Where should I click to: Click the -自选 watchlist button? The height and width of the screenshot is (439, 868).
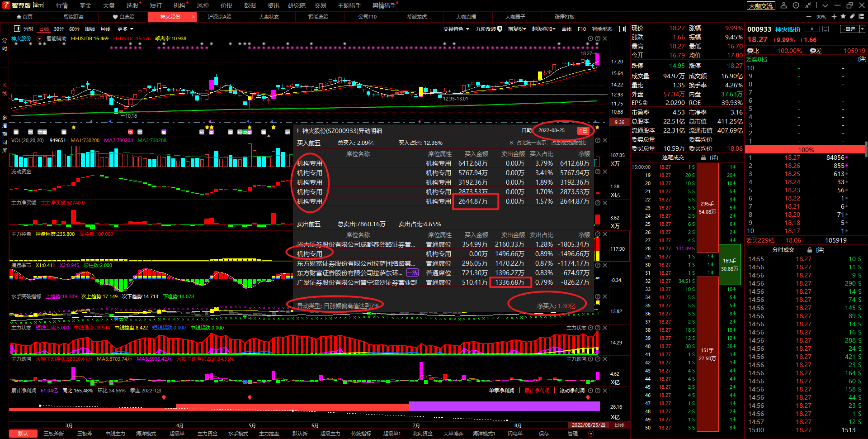click(x=850, y=29)
